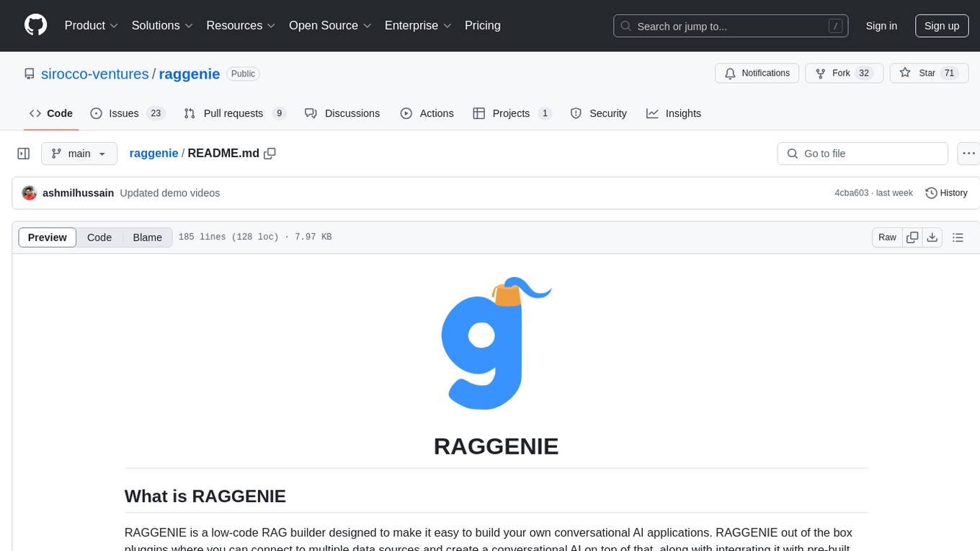This screenshot has height=551, width=980.
Task: Expand the Resources menu
Action: click(x=241, y=25)
